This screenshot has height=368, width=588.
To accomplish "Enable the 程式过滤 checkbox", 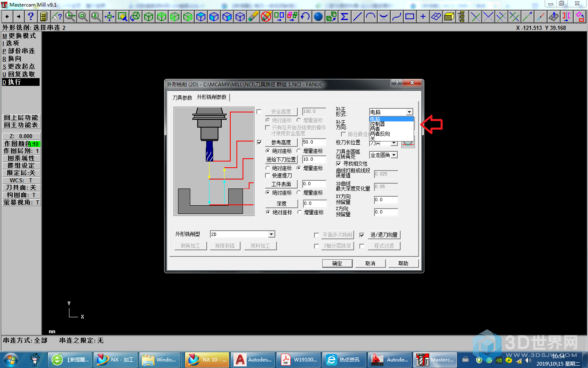I will [362, 246].
